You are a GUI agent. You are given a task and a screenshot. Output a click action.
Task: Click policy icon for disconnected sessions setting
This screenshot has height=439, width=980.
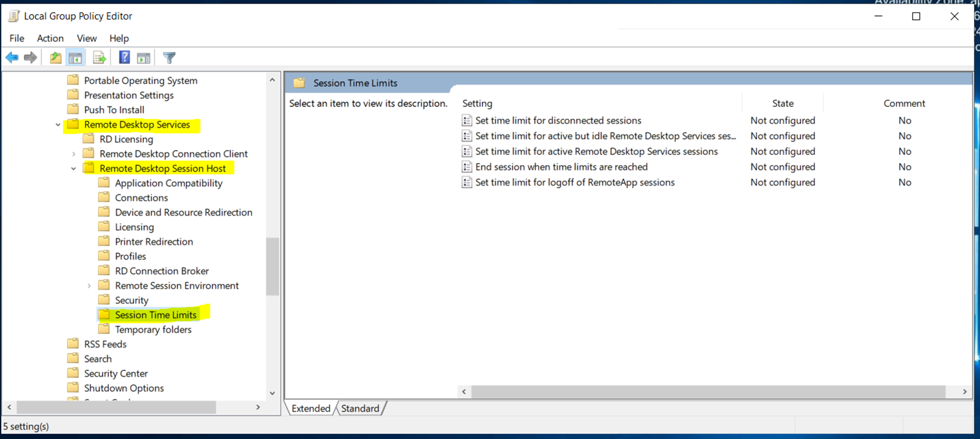[467, 121]
